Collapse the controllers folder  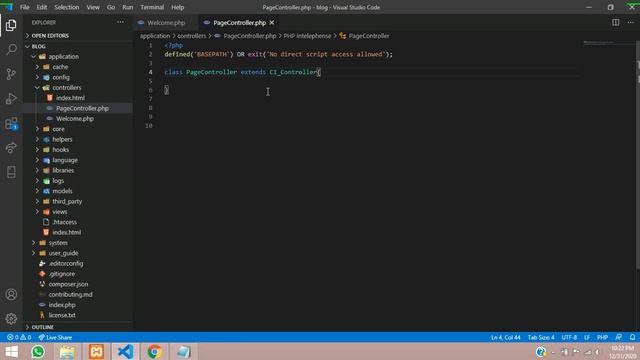[67, 87]
